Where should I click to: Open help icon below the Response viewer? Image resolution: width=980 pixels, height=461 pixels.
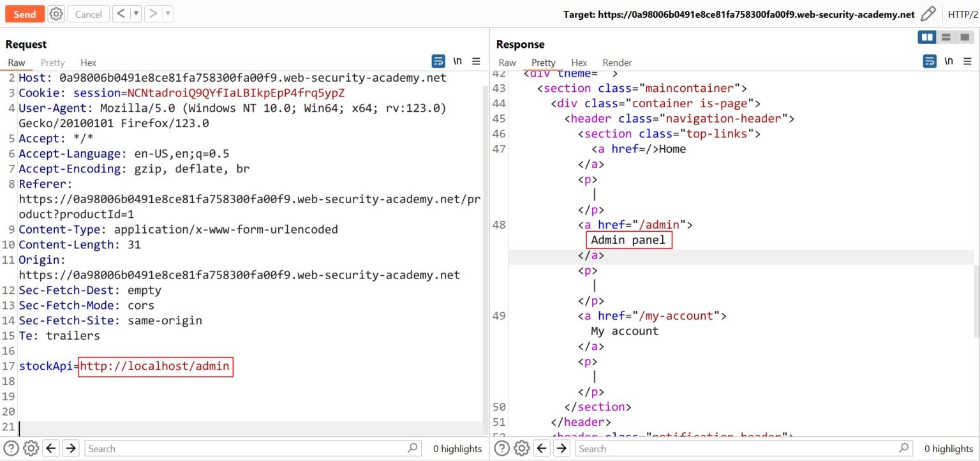click(x=502, y=448)
